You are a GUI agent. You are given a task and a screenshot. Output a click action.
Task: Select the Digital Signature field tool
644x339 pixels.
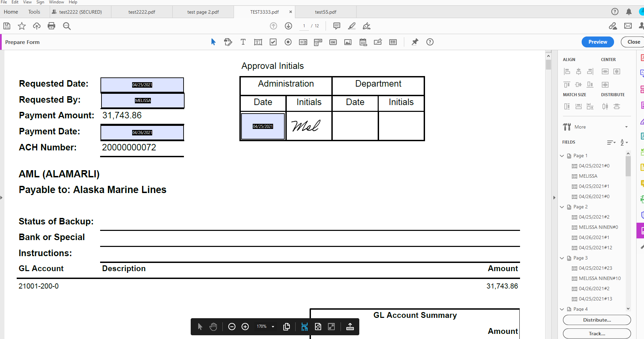pyautogui.click(x=378, y=42)
